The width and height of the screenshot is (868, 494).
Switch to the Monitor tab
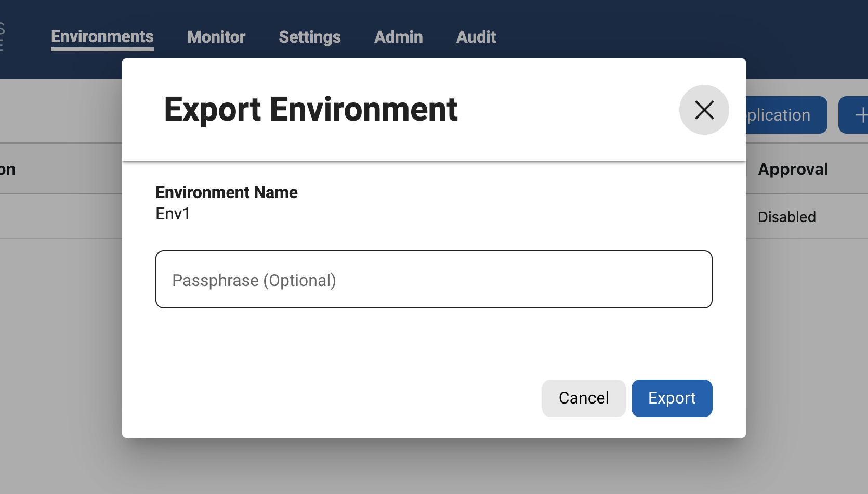click(216, 37)
